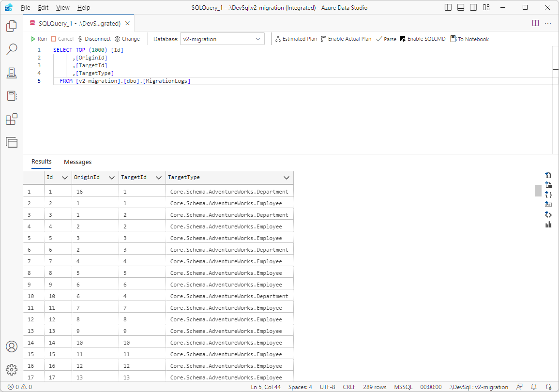Open the Edit menu
Viewport: 559px width, 392px height.
(43, 7)
